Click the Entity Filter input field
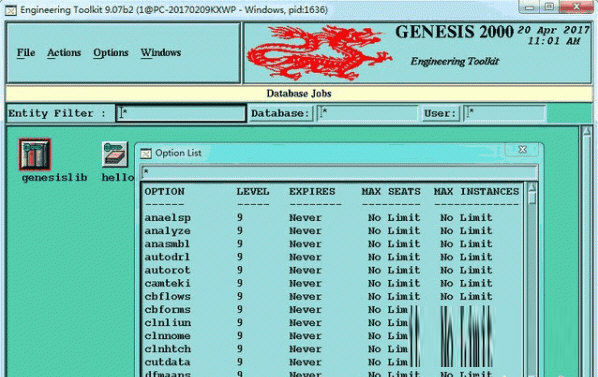This screenshot has width=598, height=377. [181, 113]
